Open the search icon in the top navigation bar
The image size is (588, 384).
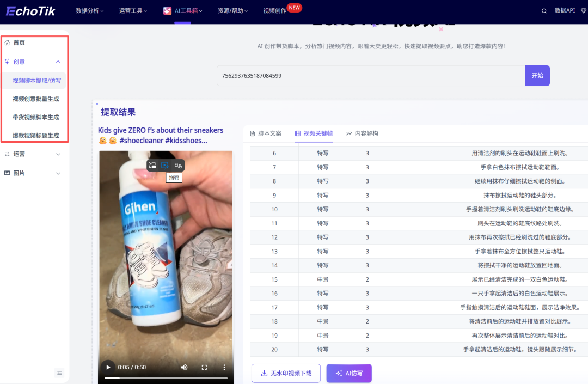point(544,10)
